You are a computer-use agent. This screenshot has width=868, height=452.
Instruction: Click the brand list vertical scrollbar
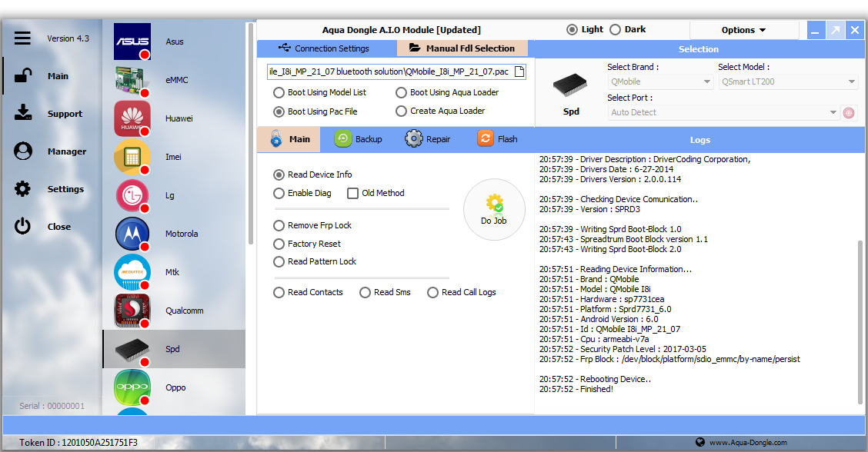point(251,134)
